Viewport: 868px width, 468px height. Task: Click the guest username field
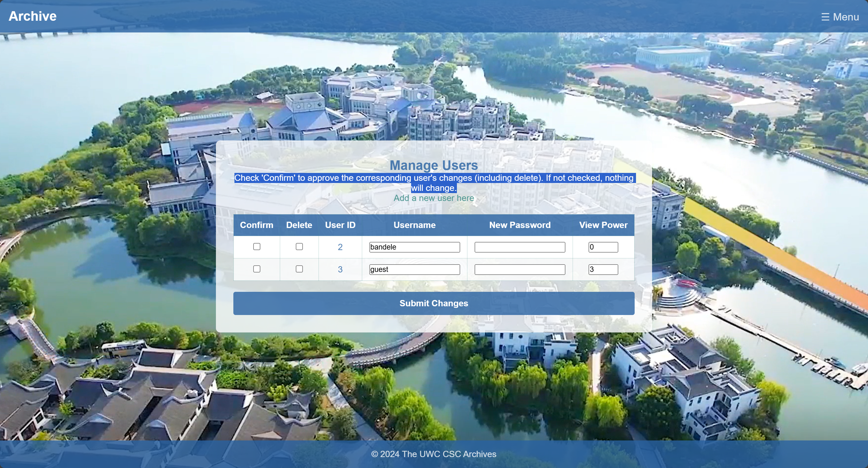coord(414,269)
